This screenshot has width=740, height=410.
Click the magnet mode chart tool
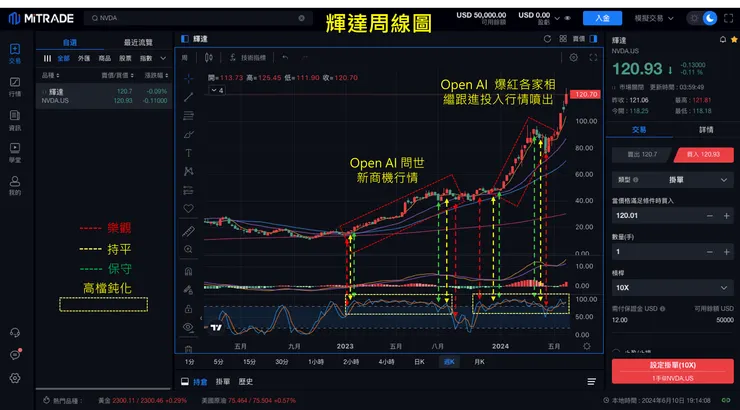(188, 271)
